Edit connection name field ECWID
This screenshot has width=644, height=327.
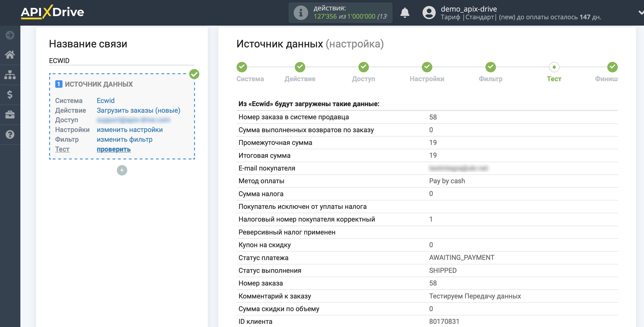(x=122, y=61)
